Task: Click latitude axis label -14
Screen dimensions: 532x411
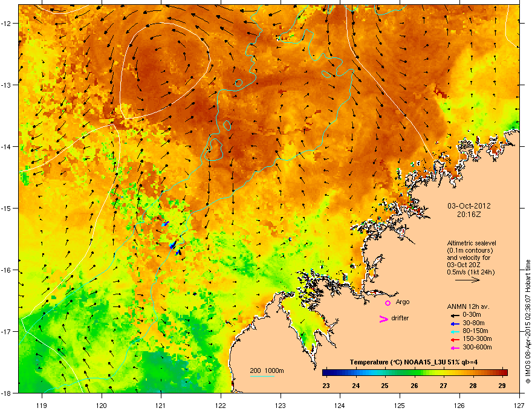Action: click(x=7, y=147)
